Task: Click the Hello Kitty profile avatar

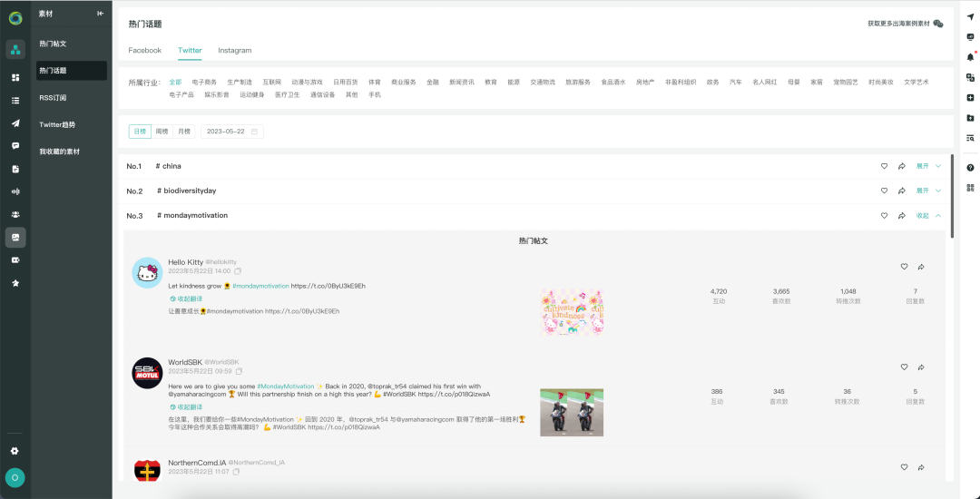Action: coord(148,273)
